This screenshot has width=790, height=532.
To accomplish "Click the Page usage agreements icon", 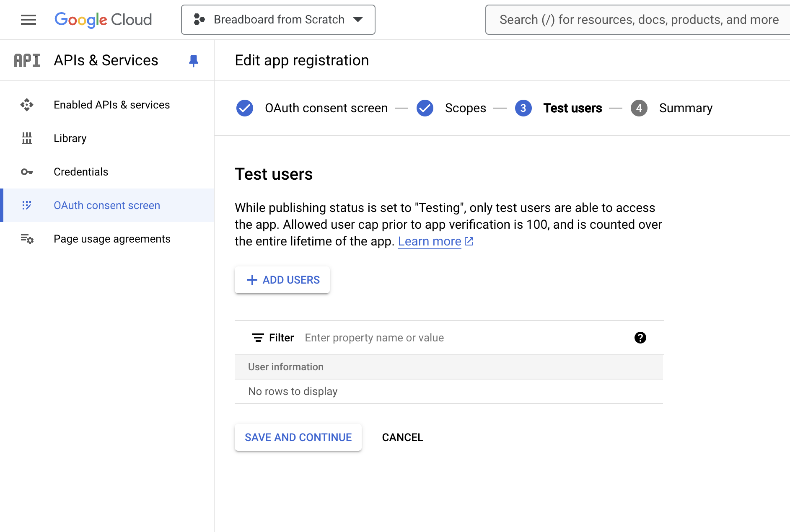I will (27, 239).
